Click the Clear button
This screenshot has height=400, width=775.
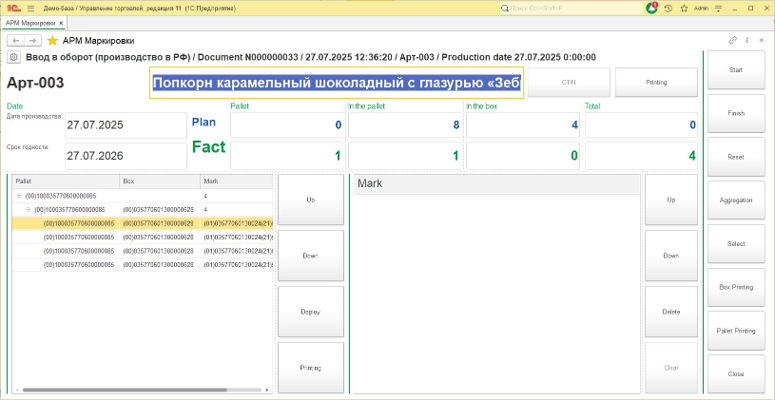(671, 368)
